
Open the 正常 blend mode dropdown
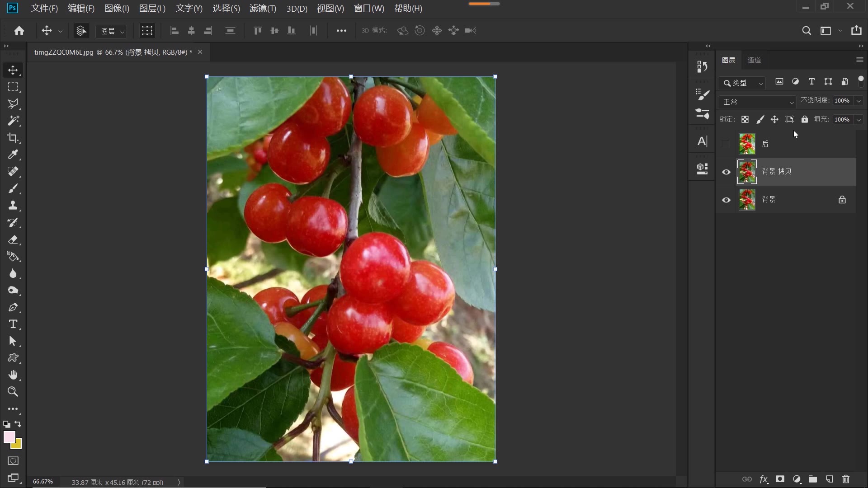click(x=757, y=102)
